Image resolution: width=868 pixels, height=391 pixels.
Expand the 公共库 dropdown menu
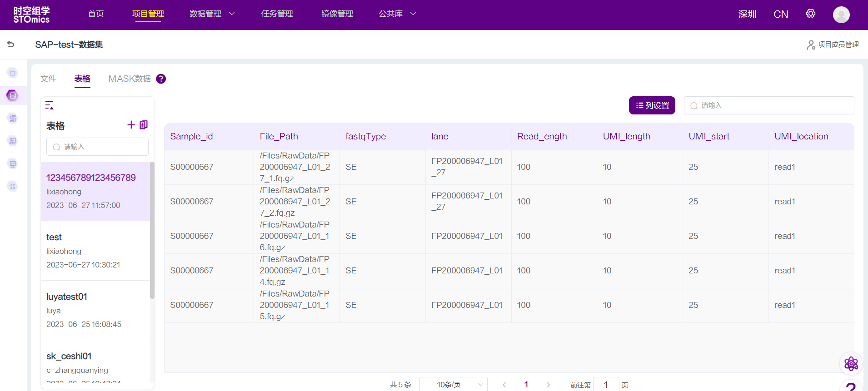click(x=398, y=14)
